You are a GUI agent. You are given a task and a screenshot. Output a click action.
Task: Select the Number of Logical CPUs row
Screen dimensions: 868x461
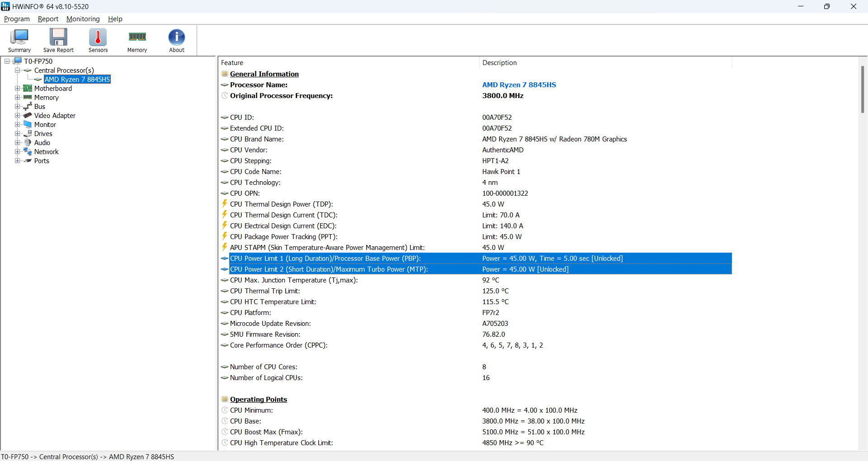point(475,377)
